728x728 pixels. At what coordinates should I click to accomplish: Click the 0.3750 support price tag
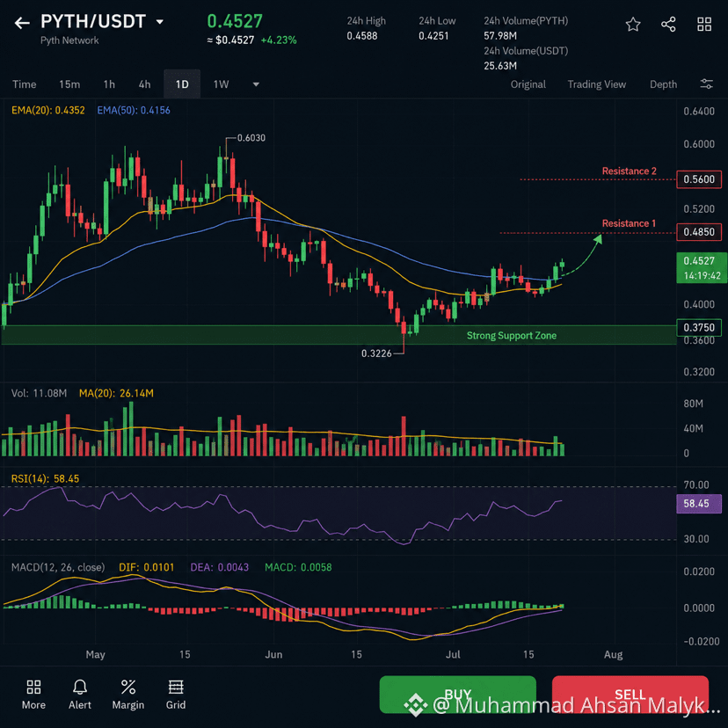point(699,328)
